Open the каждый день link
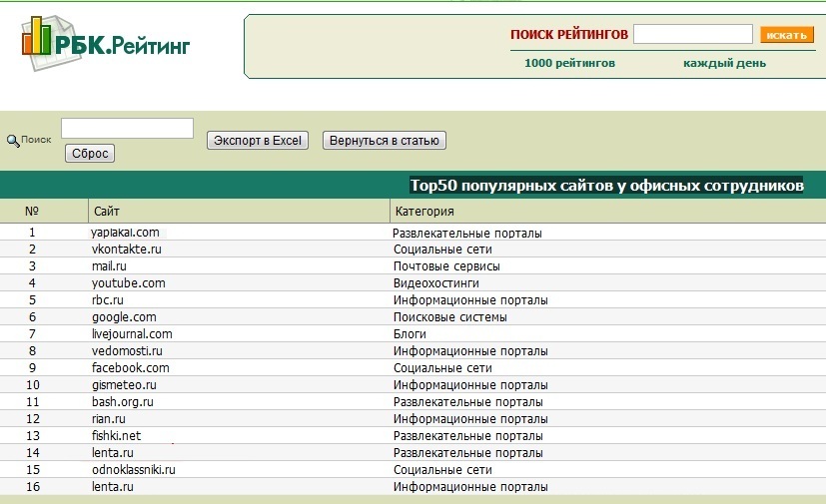Screen dimensions: 826x504 click(724, 63)
